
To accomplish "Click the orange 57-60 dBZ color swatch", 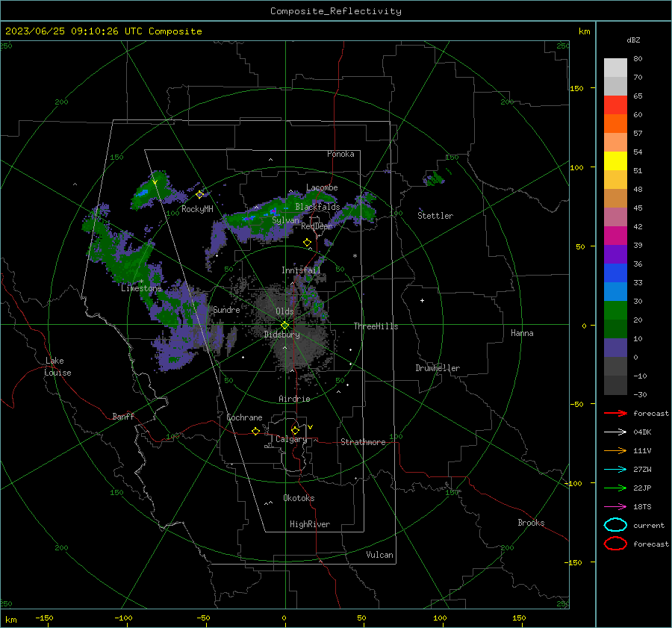I will [x=615, y=124].
